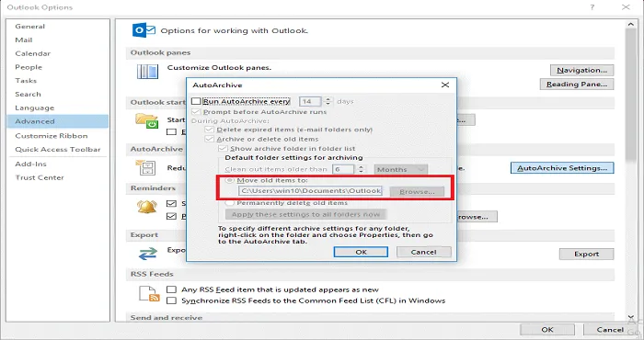Click Apply these settings to all folders now

click(x=305, y=214)
